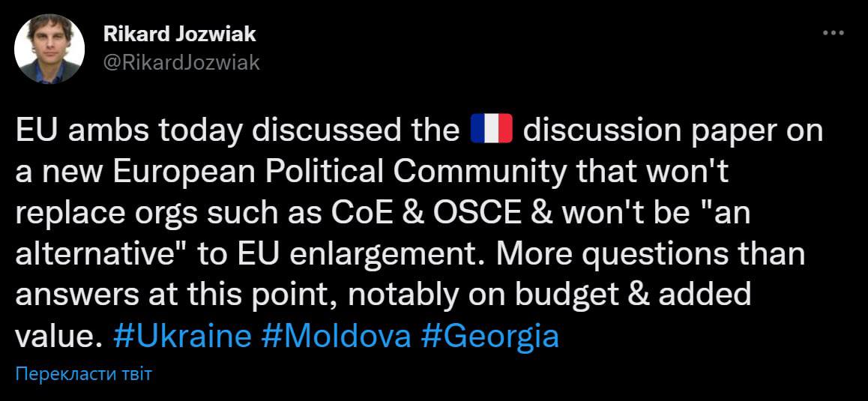This screenshot has width=868, height=401.
Task: Click the "Перекласти твіт" translate link
Action: pyautogui.click(x=83, y=374)
